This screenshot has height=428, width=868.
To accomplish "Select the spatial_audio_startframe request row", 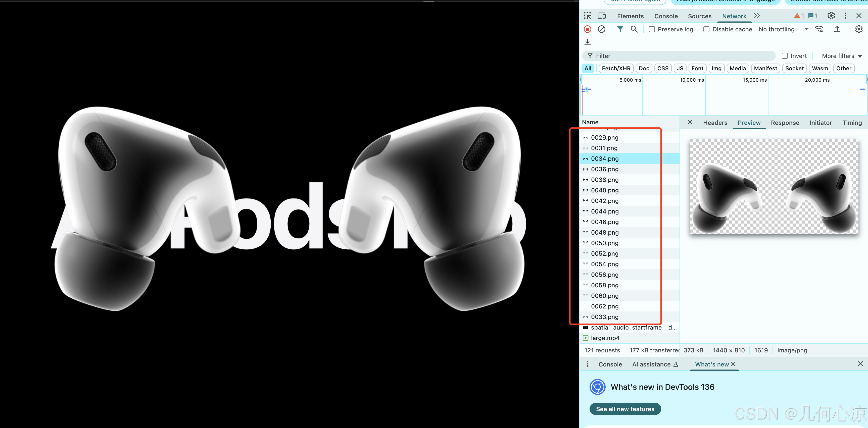I will coord(630,327).
